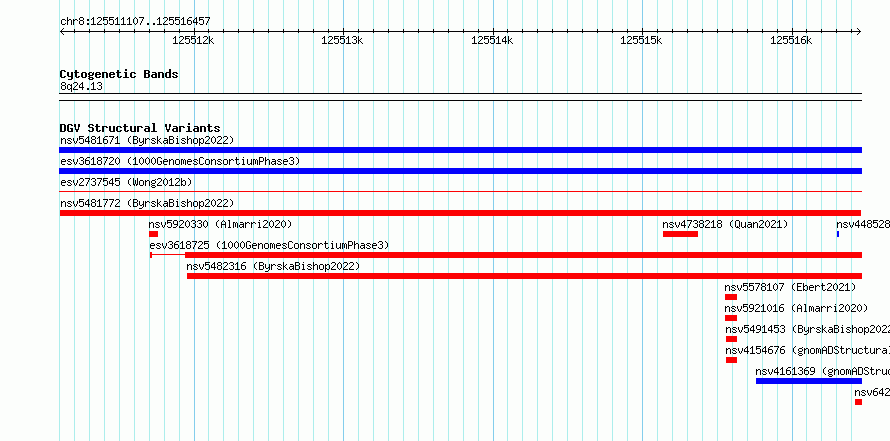The height and width of the screenshot is (441, 890).
Task: Click the 125512k ruler position
Action: click(x=193, y=40)
